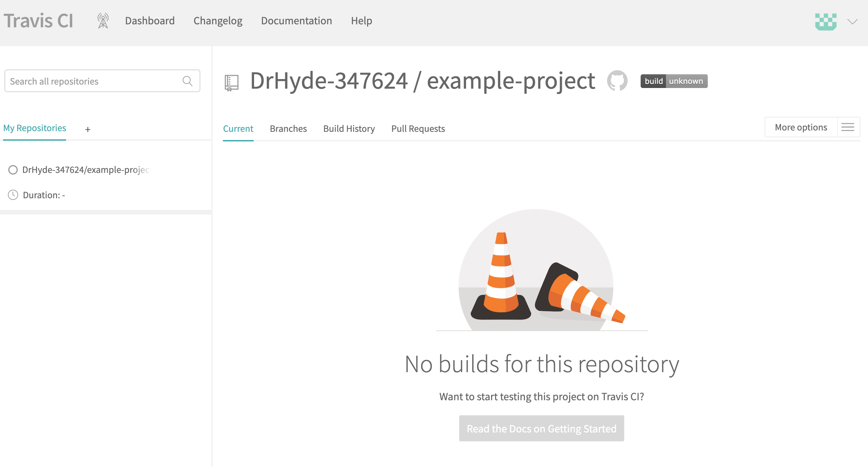Open the GitHub repository icon beside the title

point(618,80)
